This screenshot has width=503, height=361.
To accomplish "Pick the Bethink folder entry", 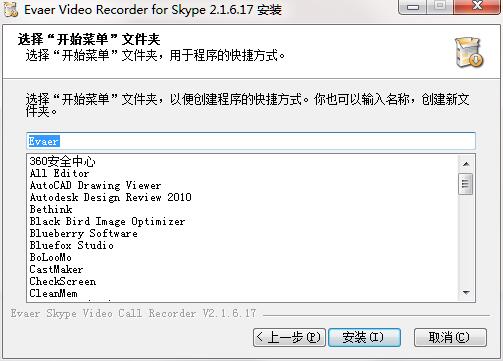I will [51, 209].
